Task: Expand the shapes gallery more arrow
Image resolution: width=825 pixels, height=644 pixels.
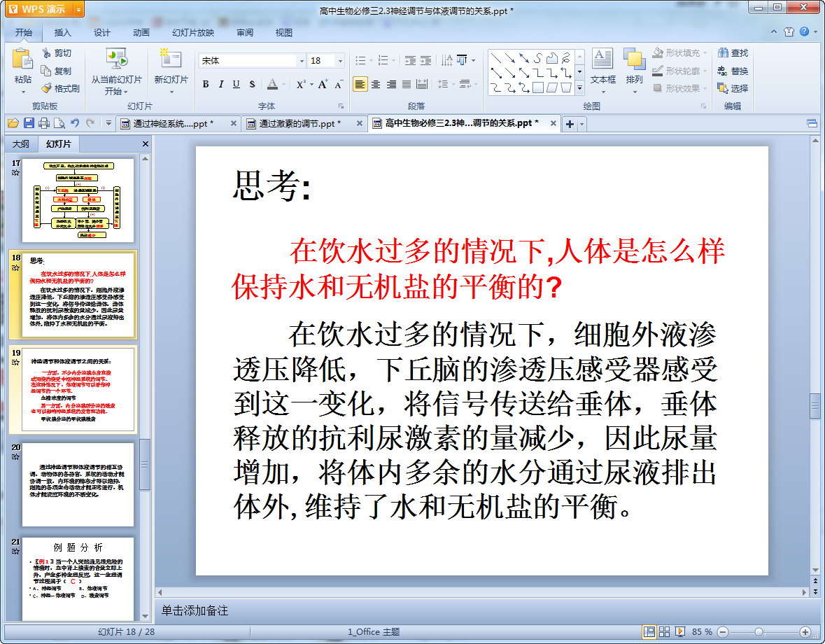Action: (580, 88)
